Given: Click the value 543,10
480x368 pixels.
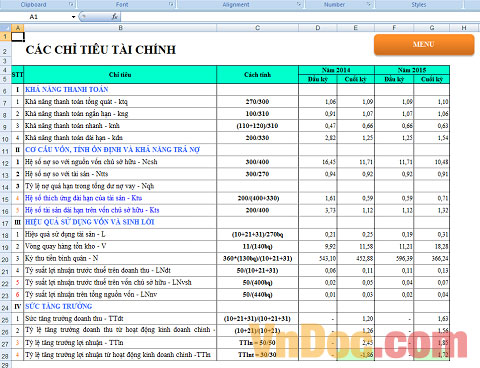Looking at the screenshot, I should pos(327,259).
